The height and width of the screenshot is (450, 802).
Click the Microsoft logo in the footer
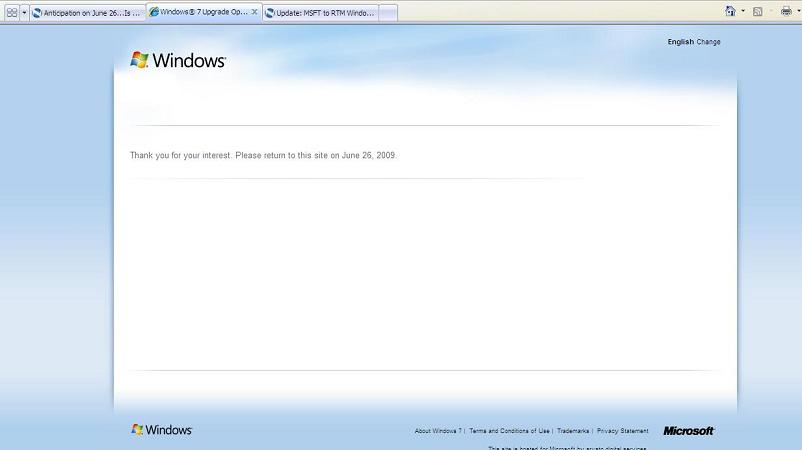[x=688, y=431]
